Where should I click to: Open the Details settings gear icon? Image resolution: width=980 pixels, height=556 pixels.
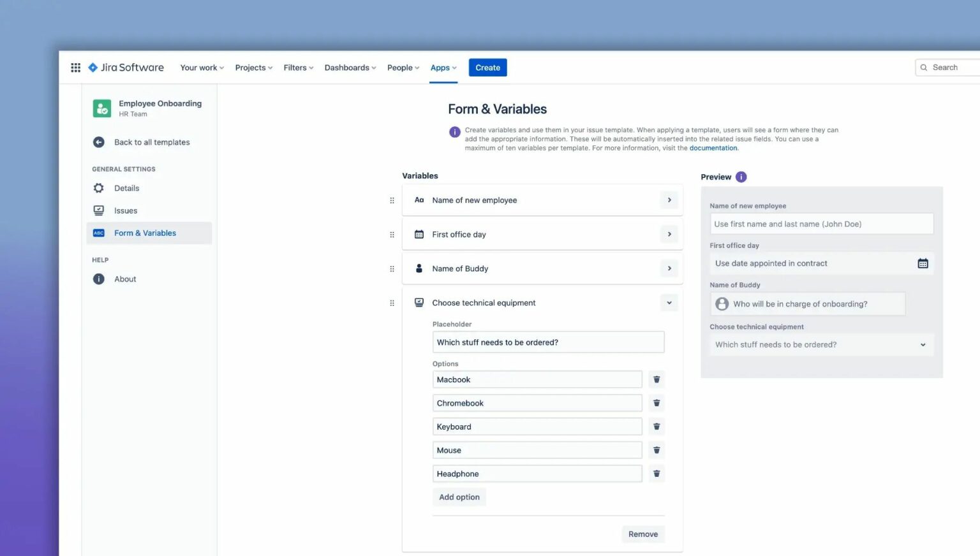pos(98,188)
